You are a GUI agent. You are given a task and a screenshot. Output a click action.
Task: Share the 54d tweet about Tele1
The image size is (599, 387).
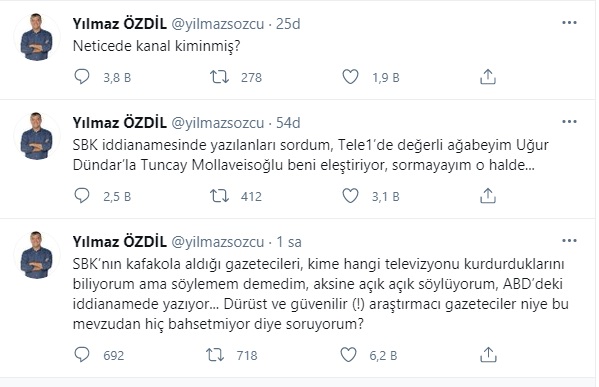tap(488, 196)
